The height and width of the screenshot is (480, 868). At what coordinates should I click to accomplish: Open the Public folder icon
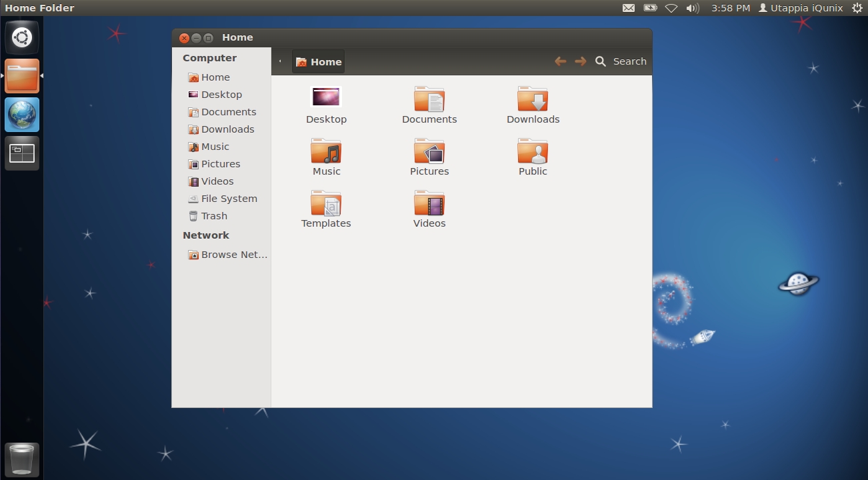[x=532, y=152]
